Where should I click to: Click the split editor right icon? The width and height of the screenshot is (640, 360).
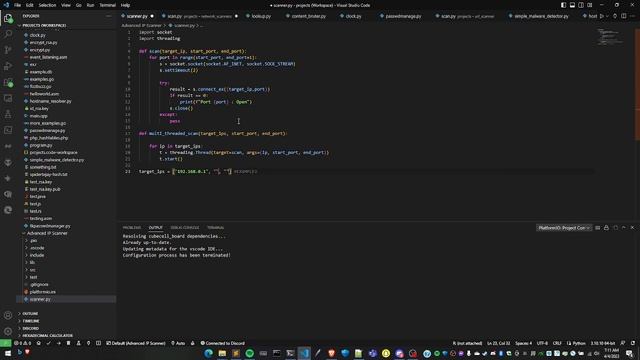(x=624, y=16)
